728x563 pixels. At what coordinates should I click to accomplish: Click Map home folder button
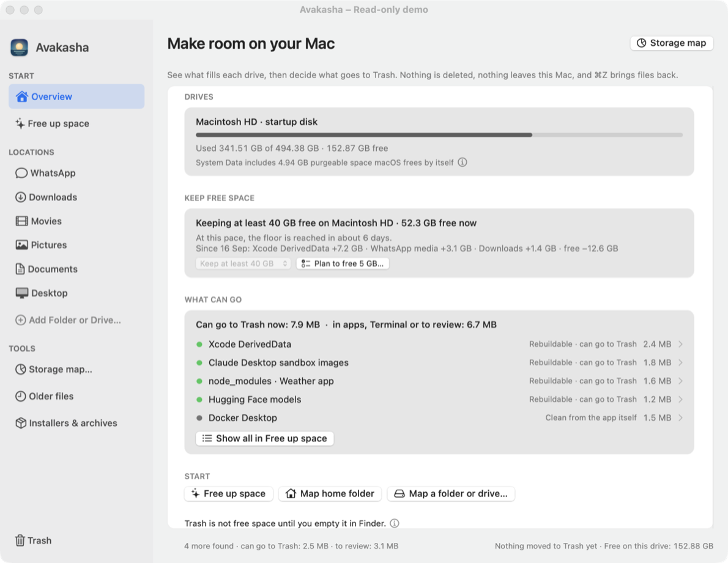click(x=330, y=493)
